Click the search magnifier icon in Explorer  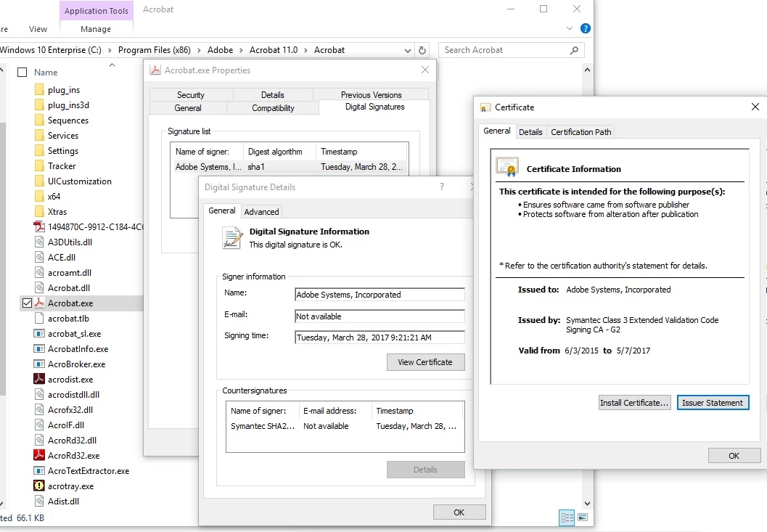pos(574,50)
